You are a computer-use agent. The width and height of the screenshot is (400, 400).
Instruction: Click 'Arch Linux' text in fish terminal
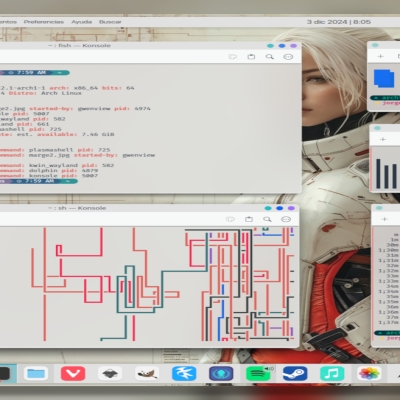61,93
